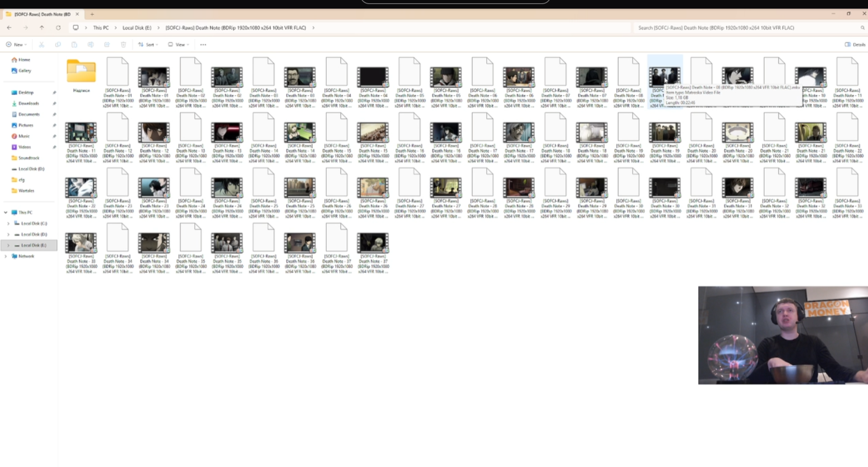
Task: Expand the Network tree node
Action: (x=5, y=256)
